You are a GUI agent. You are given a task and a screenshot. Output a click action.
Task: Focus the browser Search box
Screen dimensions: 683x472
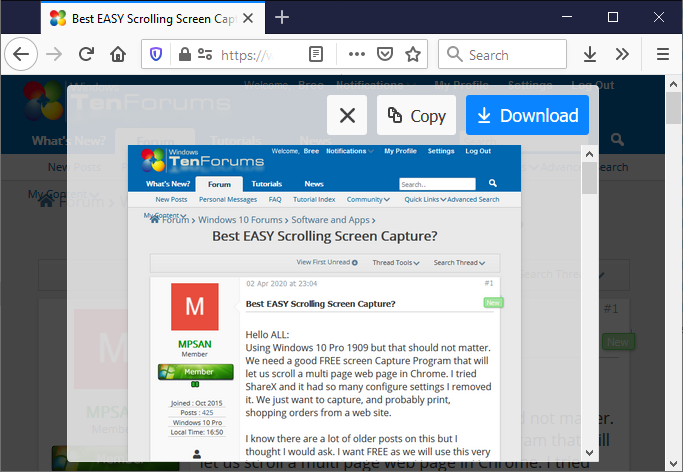click(502, 54)
